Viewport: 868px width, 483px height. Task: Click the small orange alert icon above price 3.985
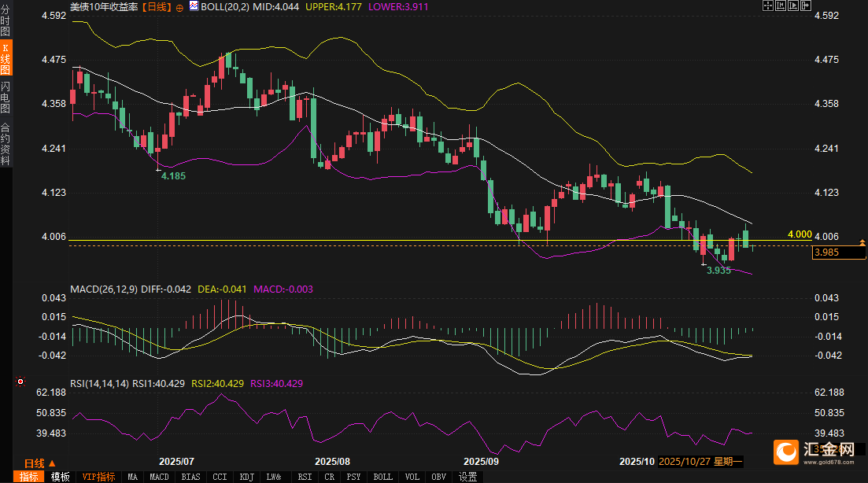(x=862, y=242)
